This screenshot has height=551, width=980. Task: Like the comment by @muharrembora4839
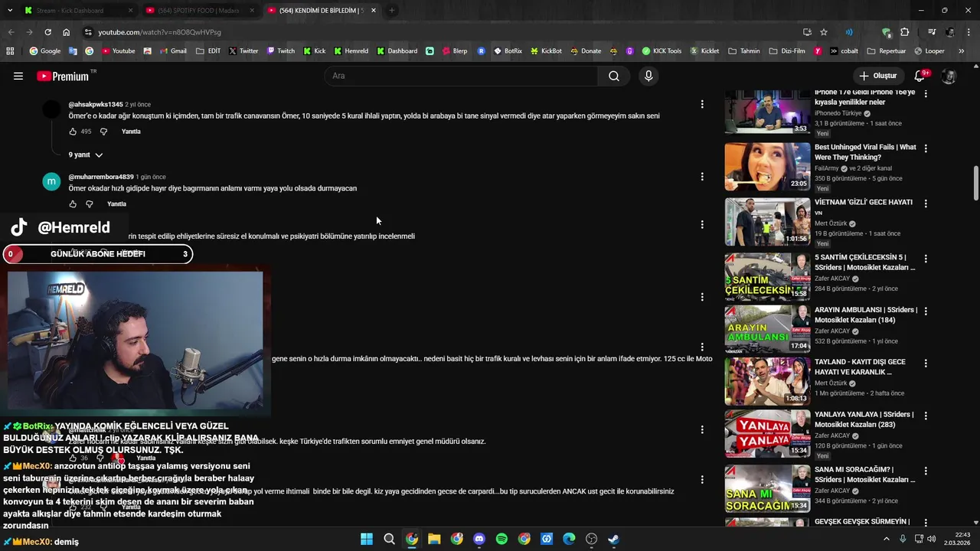coord(73,204)
